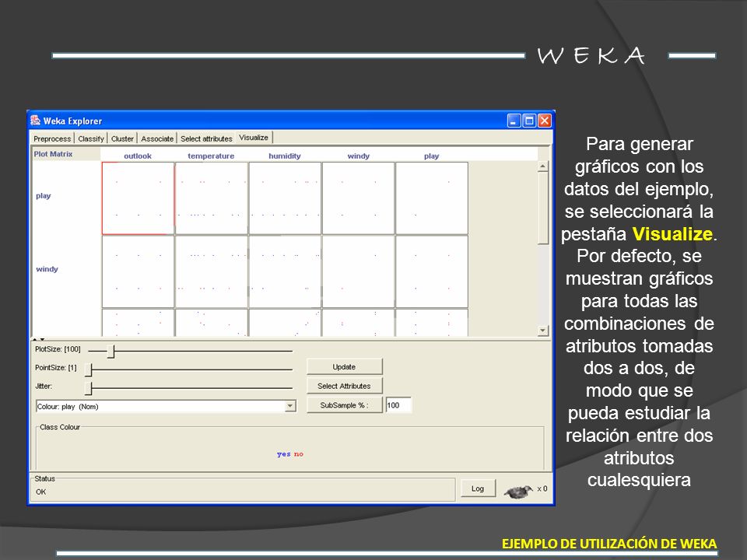The width and height of the screenshot is (747, 560).
Task: Click the Jitter slider handle
Action: coord(89,389)
